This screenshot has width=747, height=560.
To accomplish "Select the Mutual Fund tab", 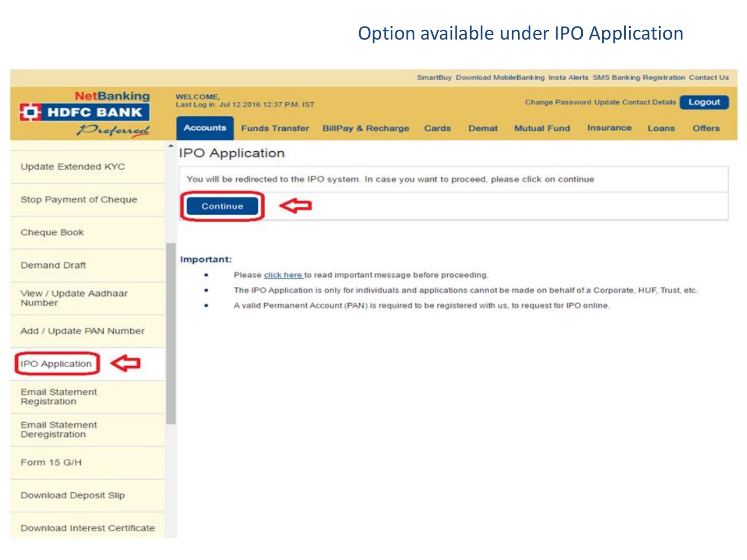I will click(x=542, y=128).
